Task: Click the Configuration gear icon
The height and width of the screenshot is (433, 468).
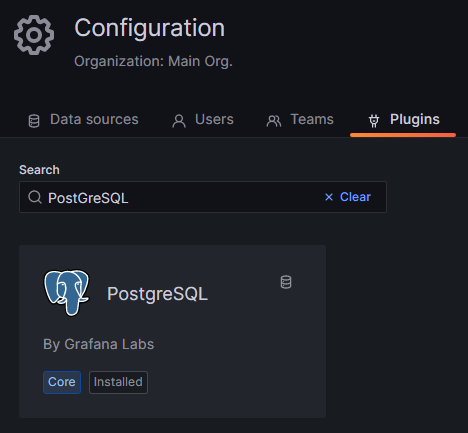Action: pos(34,35)
